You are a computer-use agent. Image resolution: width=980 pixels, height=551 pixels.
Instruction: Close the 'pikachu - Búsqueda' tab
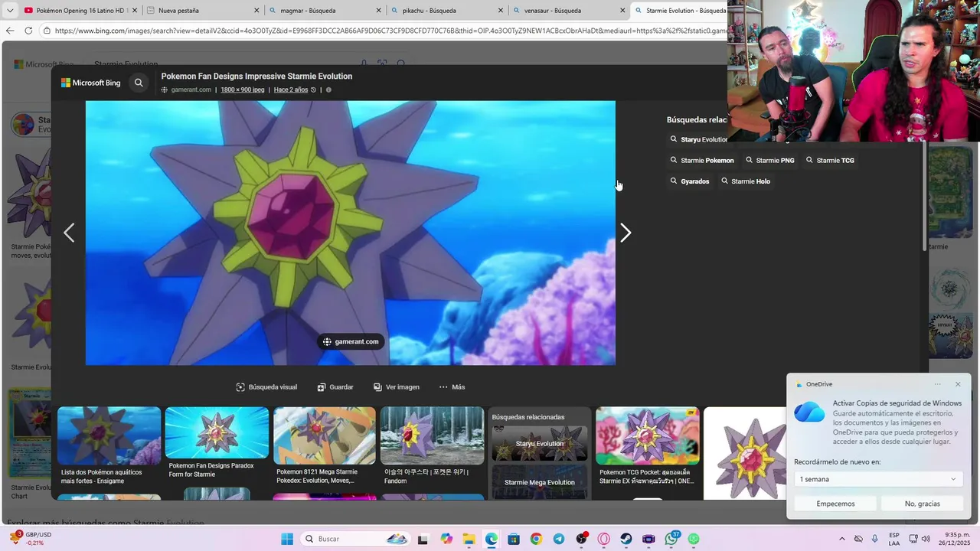[x=501, y=11]
